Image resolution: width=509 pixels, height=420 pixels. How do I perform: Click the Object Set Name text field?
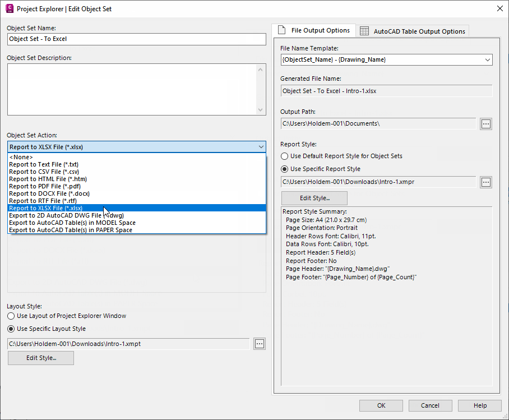point(136,39)
